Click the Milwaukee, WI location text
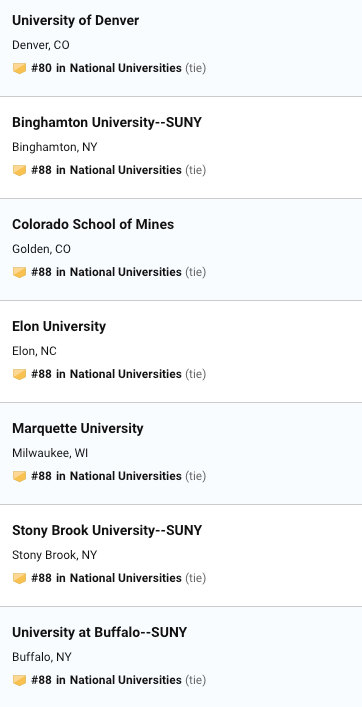This screenshot has height=707, width=362. click(x=50, y=453)
